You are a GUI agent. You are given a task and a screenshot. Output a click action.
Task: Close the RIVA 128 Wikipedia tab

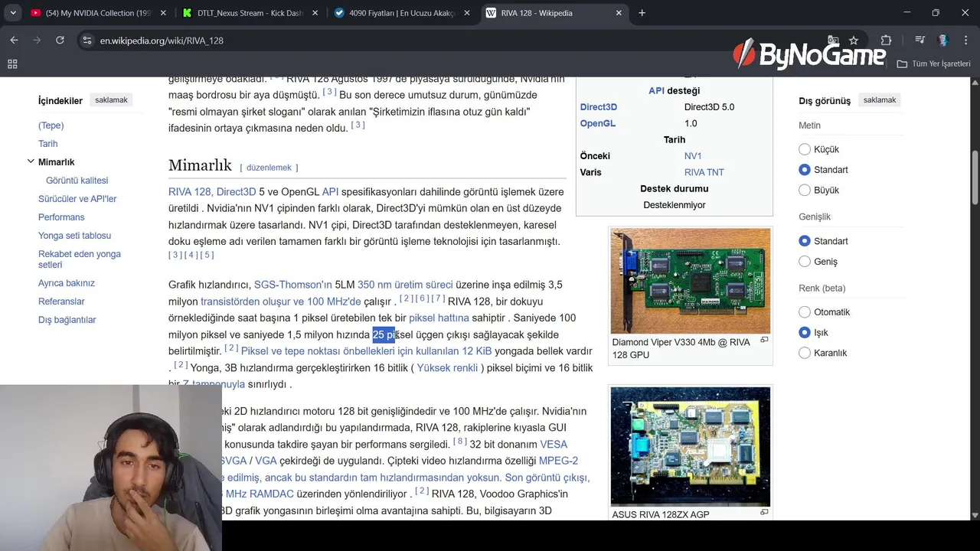pos(619,13)
